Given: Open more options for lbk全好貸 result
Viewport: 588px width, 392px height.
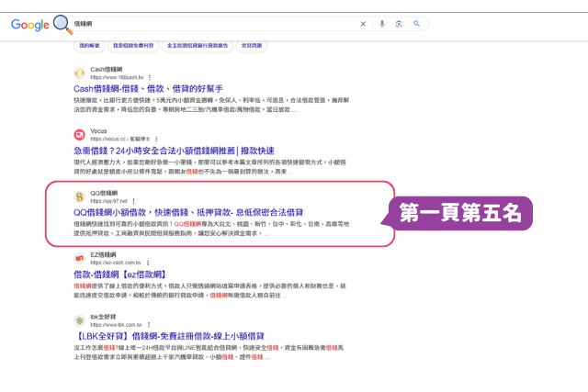Looking at the screenshot, I should (x=149, y=325).
